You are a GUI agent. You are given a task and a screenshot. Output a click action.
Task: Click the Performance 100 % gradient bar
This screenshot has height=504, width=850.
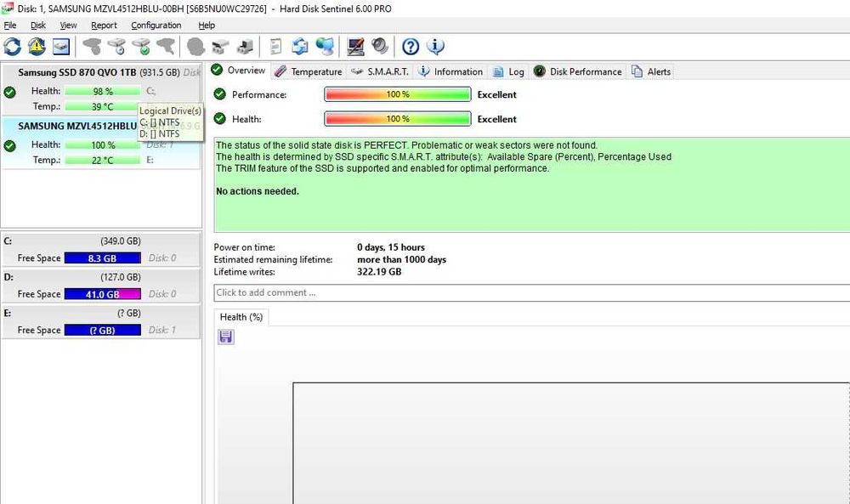397,94
